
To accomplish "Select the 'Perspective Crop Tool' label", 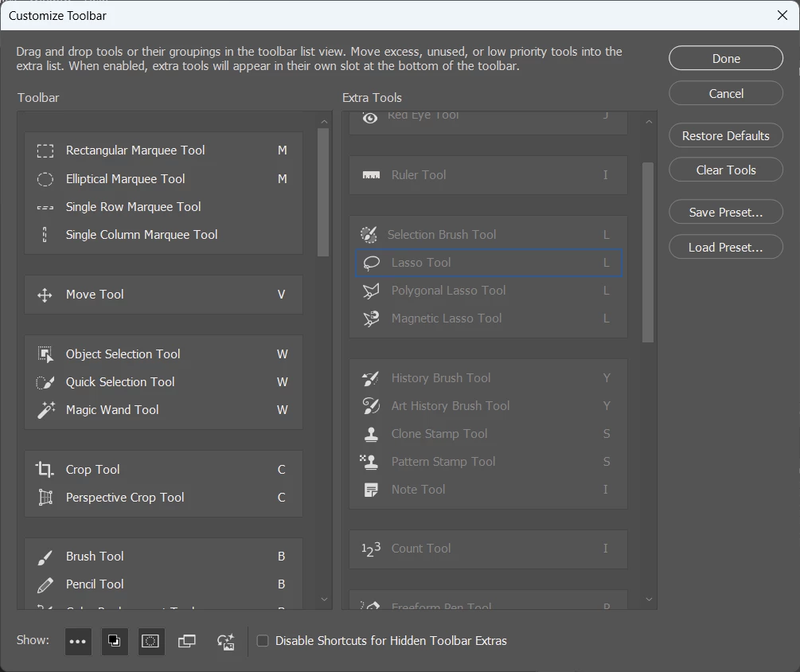I will tap(125, 498).
